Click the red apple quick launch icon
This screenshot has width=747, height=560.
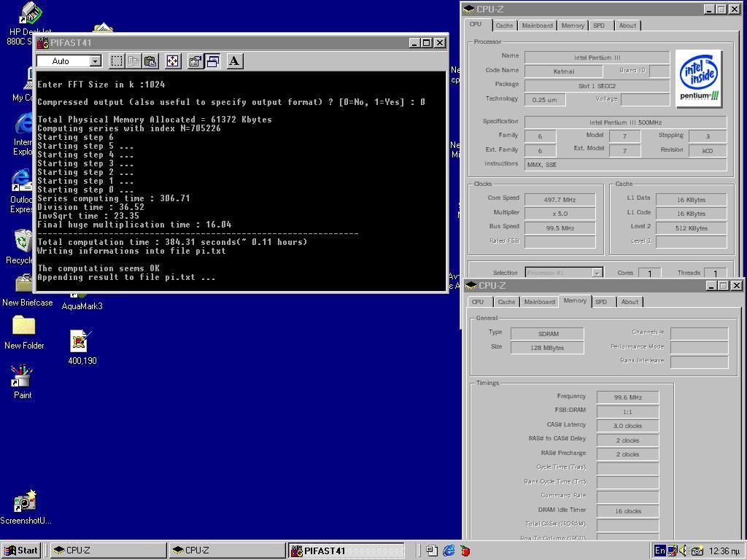465,551
